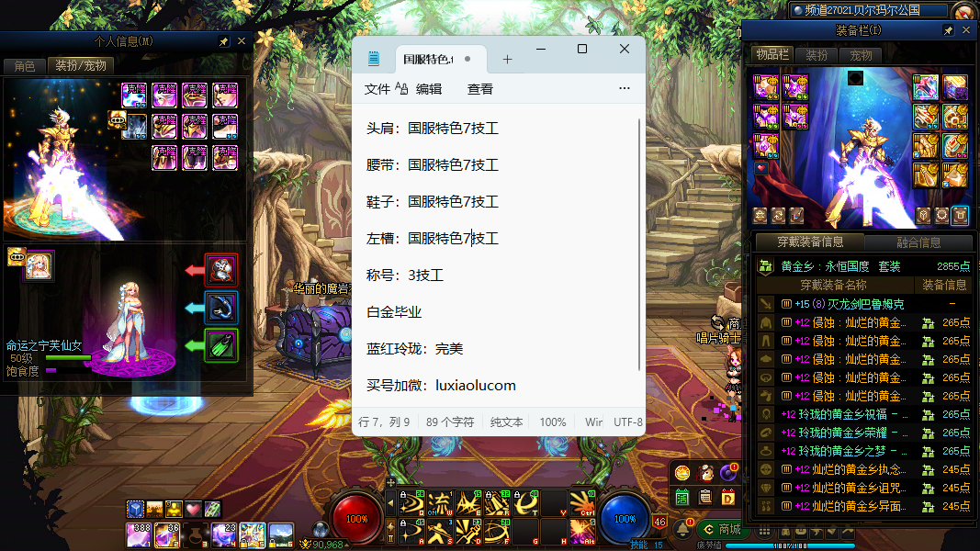Screen dimensions: 980x551
Task: Click the blue MP orb
Action: (x=625, y=518)
